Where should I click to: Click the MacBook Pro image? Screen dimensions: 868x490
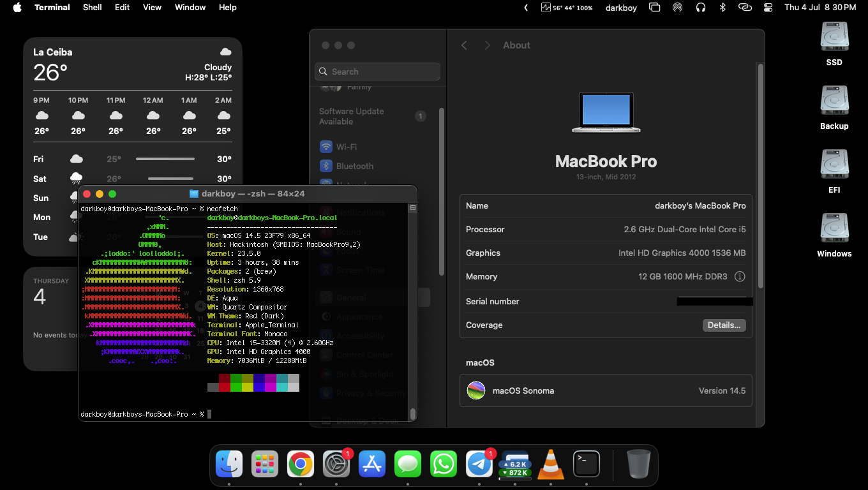coord(606,112)
